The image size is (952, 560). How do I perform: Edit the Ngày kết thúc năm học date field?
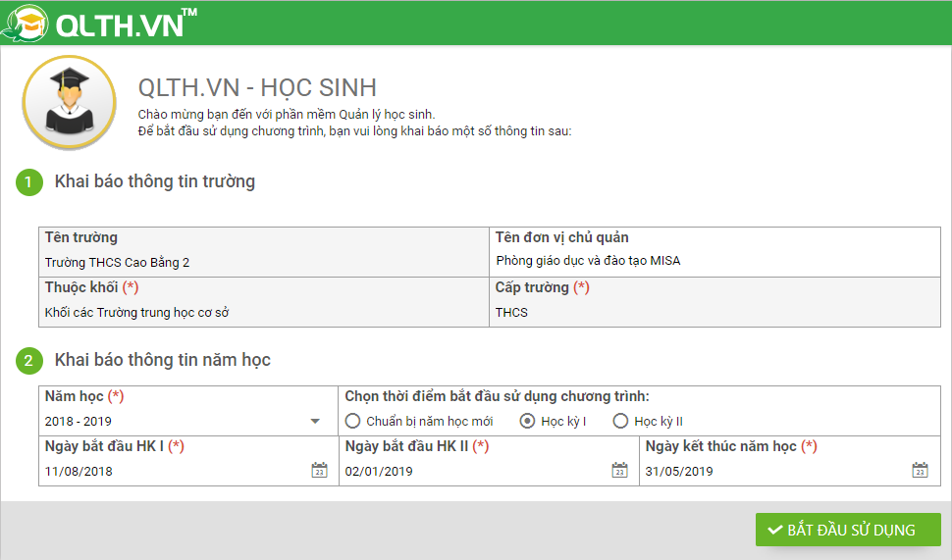(770, 472)
